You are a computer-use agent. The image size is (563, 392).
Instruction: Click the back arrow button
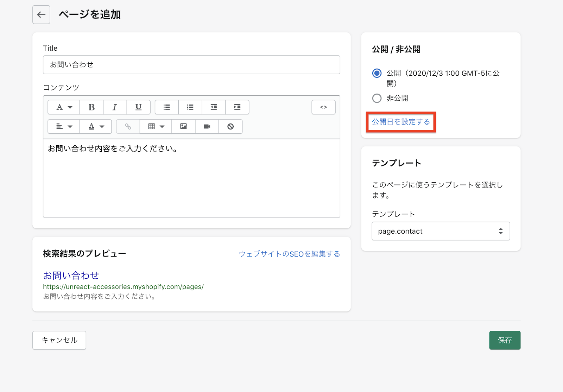[41, 15]
